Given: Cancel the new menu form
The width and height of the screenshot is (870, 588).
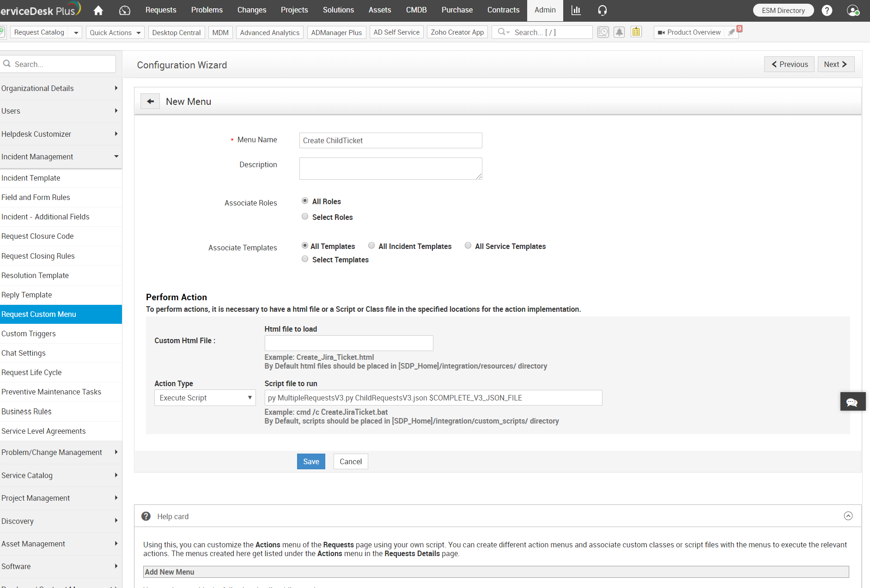Looking at the screenshot, I should [x=351, y=461].
